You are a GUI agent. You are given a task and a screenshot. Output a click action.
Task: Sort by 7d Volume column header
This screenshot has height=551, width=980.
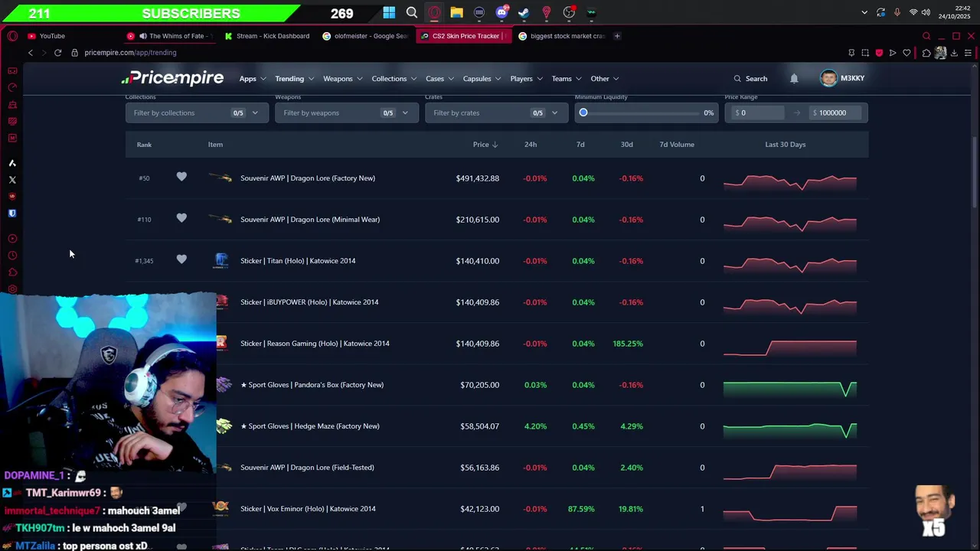click(677, 145)
